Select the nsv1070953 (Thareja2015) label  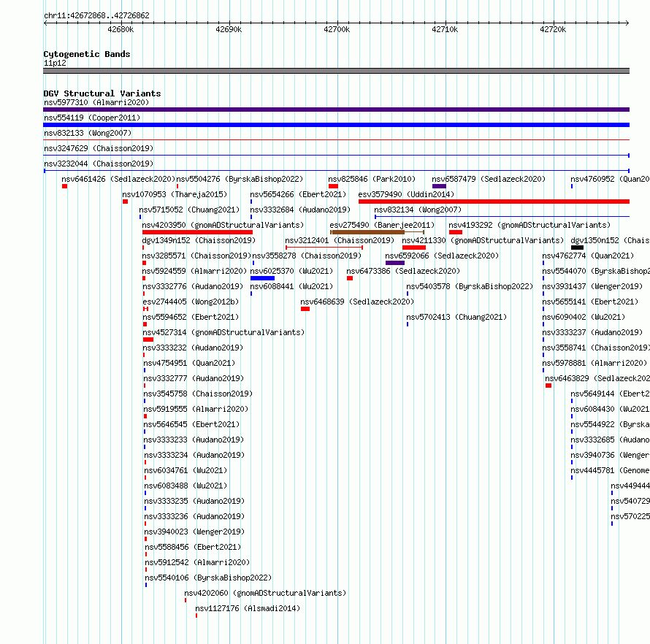175,194
